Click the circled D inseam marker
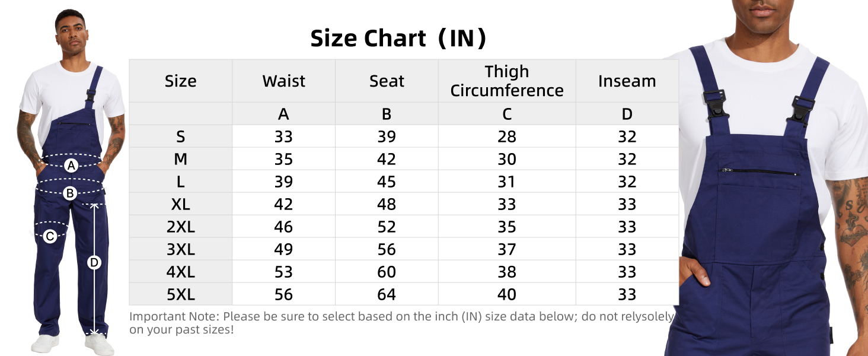Viewport: 868px width, 356px height. pos(94,262)
